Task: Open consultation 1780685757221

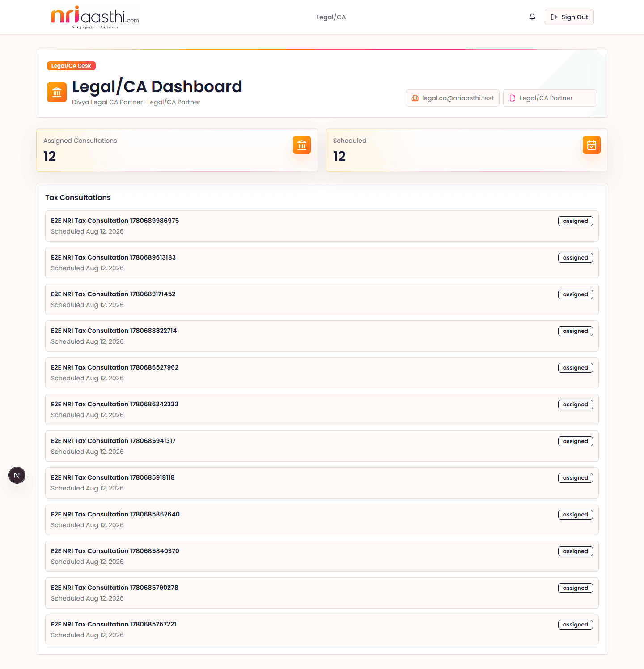Action: coord(322,630)
